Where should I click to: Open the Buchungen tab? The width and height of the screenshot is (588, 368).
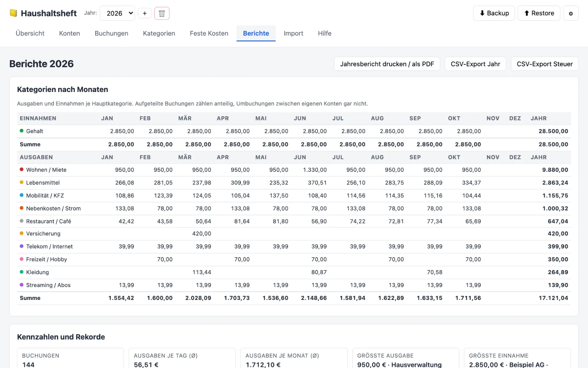point(111,33)
